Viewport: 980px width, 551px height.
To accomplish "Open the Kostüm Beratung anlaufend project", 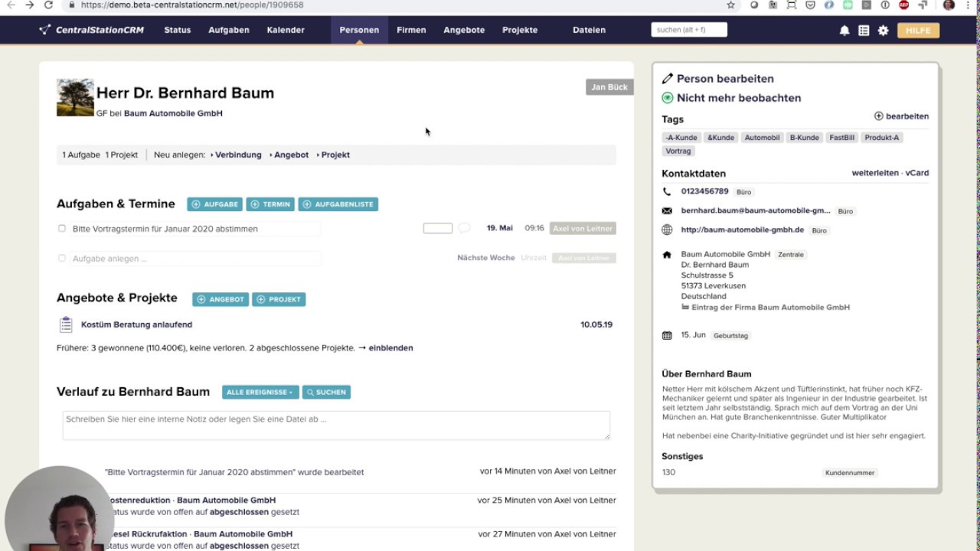I will pyautogui.click(x=136, y=324).
